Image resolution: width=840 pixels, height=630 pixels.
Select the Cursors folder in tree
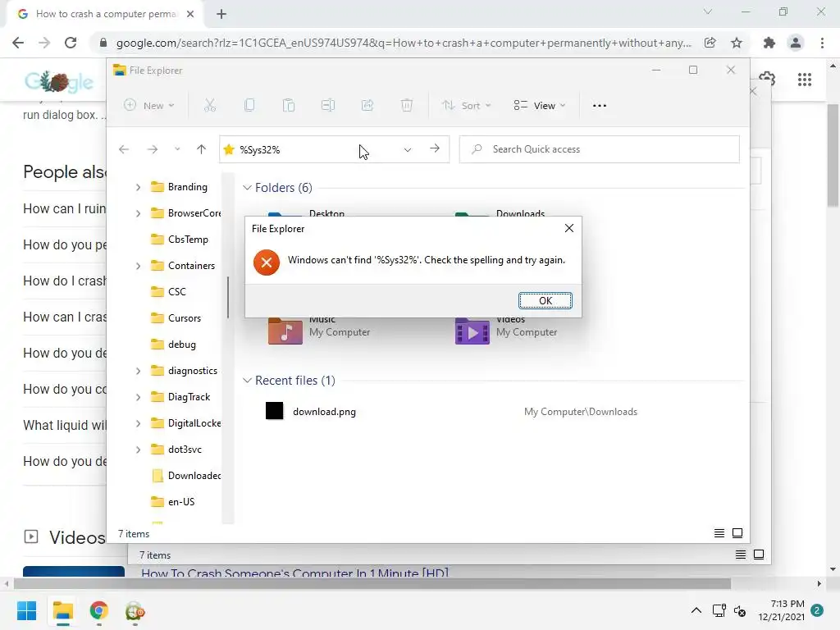click(x=176, y=318)
